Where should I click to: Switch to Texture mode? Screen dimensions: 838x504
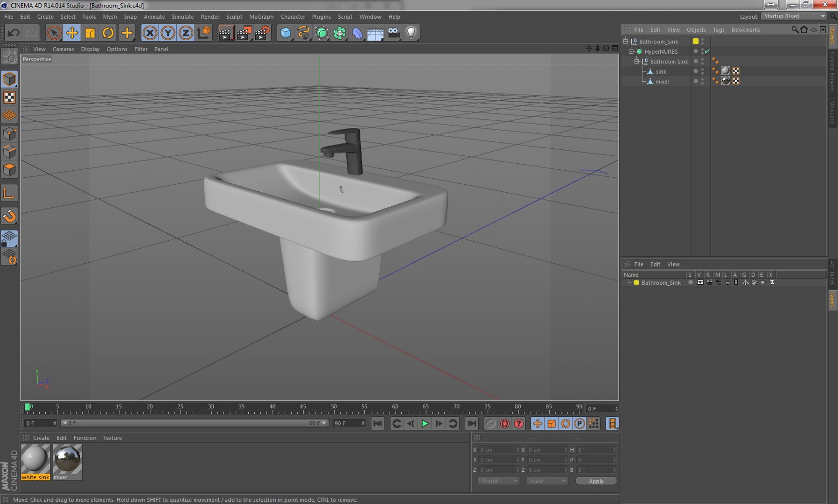tap(9, 97)
